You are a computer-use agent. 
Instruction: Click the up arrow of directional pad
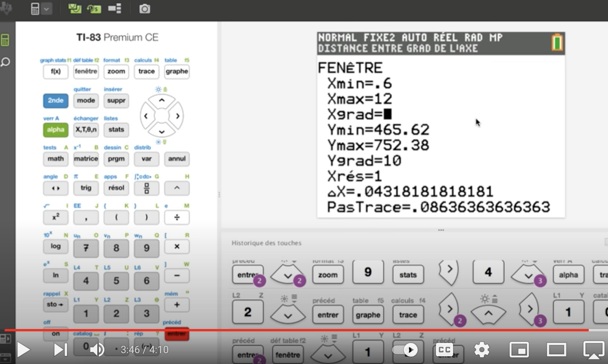[162, 101]
